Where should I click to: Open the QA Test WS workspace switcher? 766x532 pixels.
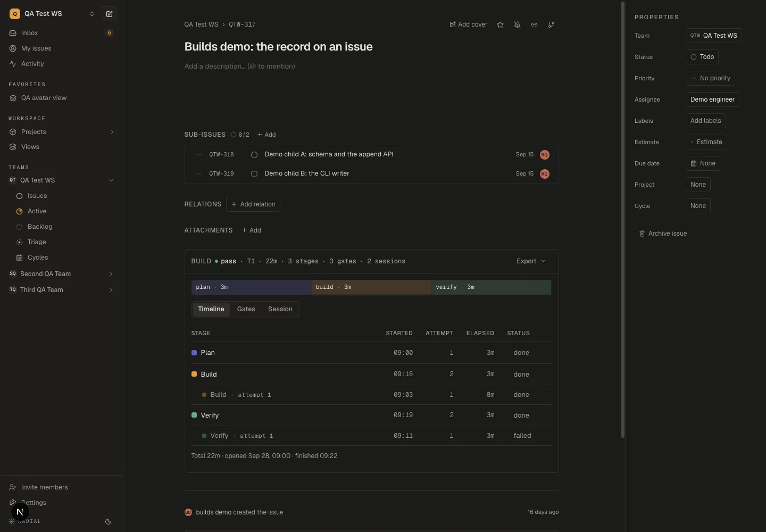[52, 14]
